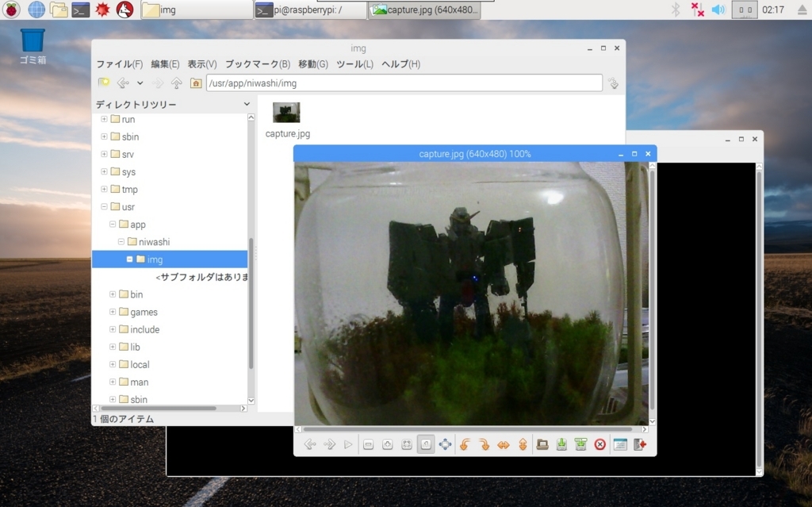
Task: Open the 編集(E) menu
Action: [x=165, y=64]
